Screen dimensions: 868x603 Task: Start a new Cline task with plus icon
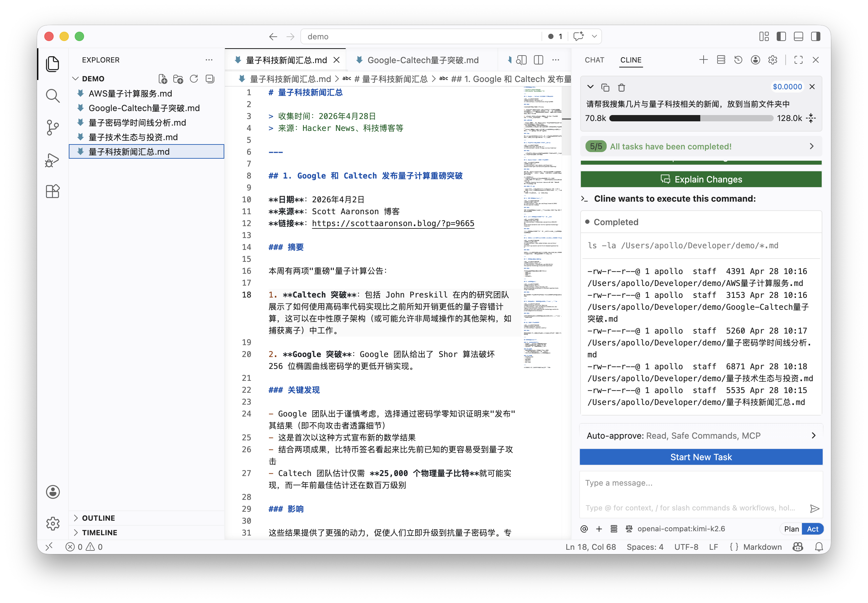(703, 60)
